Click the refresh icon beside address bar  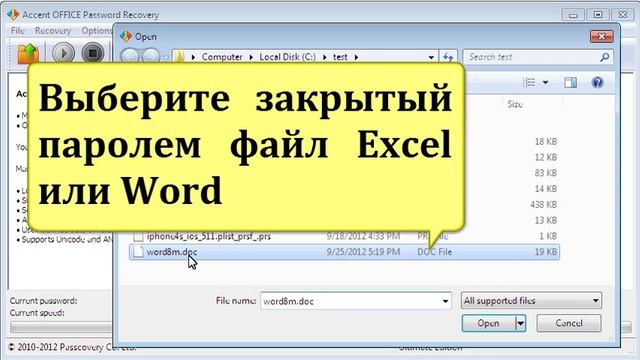click(x=448, y=57)
